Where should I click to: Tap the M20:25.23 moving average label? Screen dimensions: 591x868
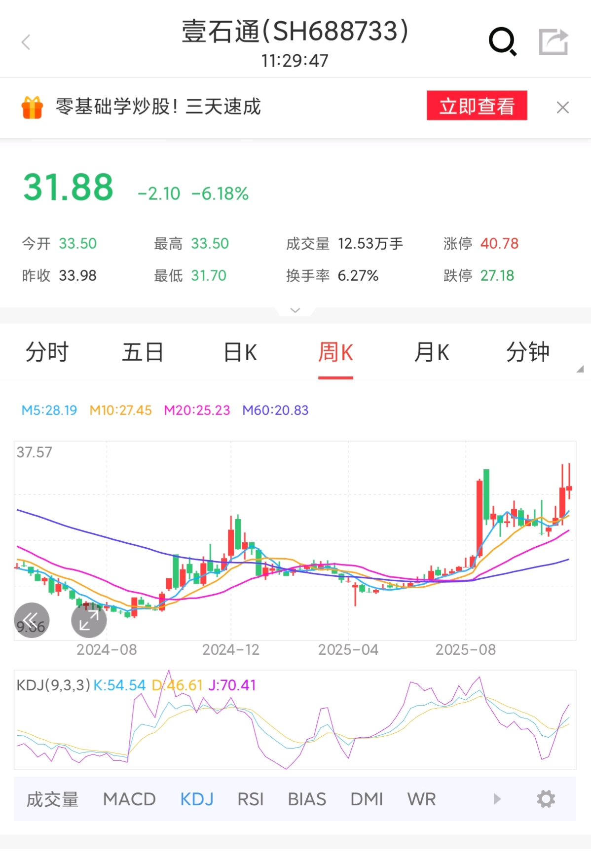[197, 410]
